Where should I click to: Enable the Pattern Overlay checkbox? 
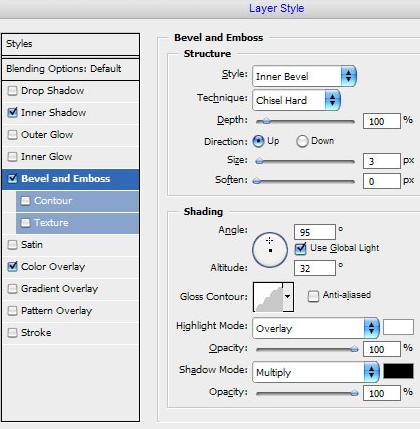click(x=12, y=311)
